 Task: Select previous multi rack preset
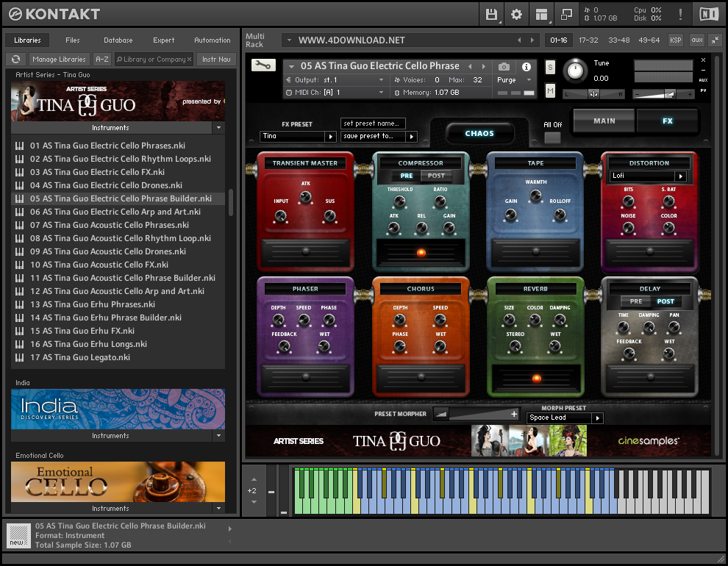coord(519,40)
